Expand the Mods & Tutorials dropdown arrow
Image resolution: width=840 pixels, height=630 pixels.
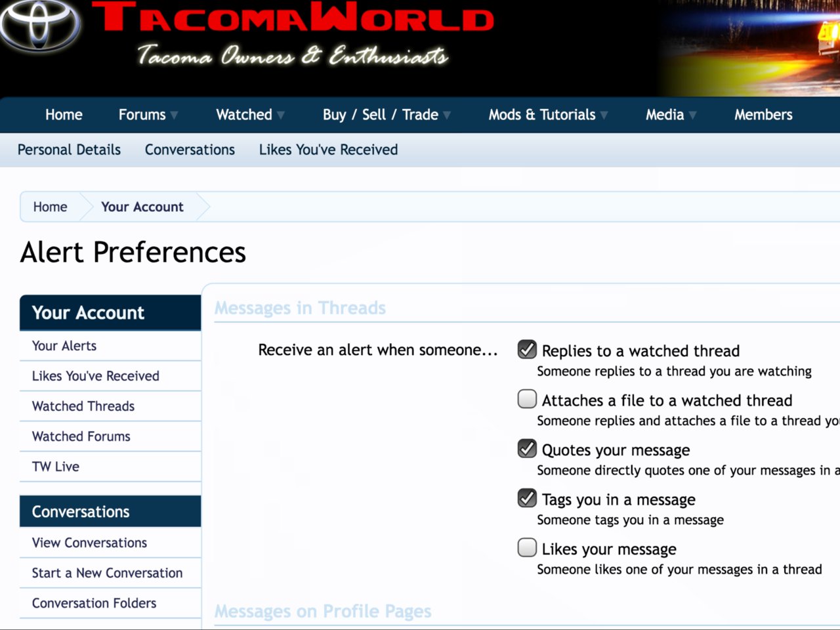(604, 115)
